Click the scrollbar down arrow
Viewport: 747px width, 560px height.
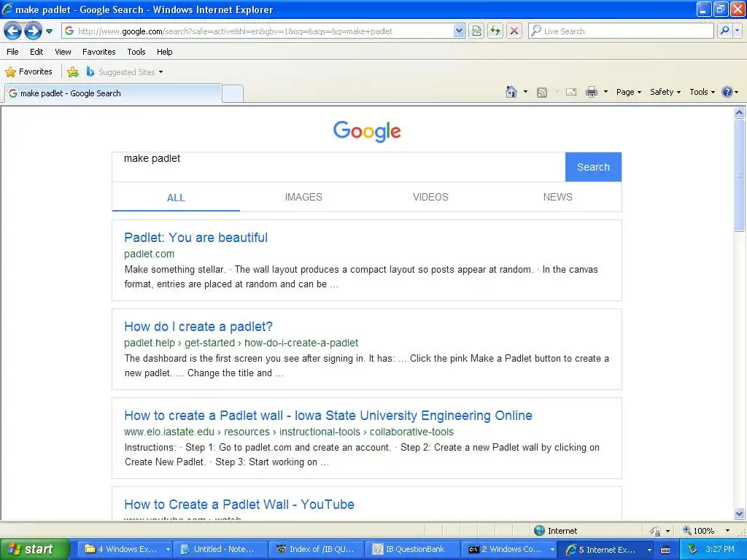740,513
